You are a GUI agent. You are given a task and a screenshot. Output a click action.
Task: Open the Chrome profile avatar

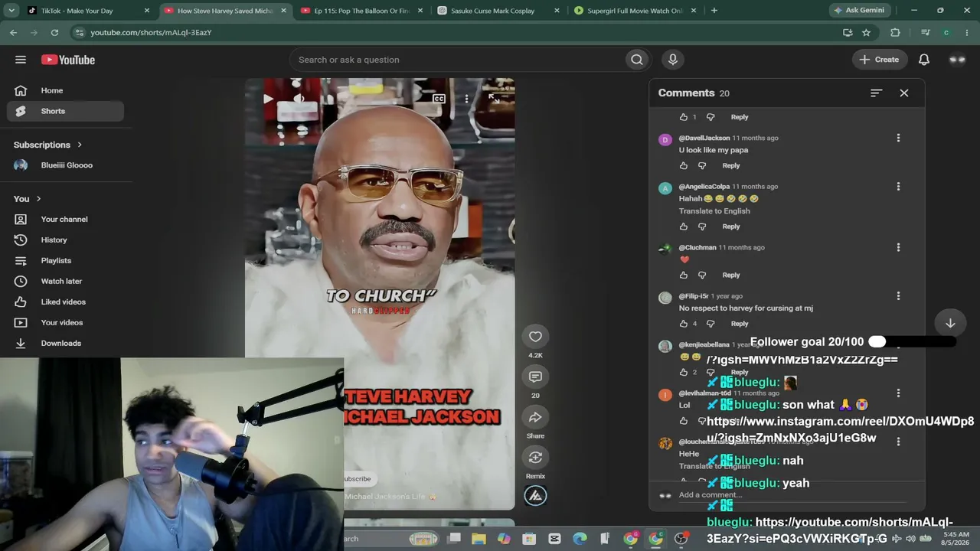point(946,33)
